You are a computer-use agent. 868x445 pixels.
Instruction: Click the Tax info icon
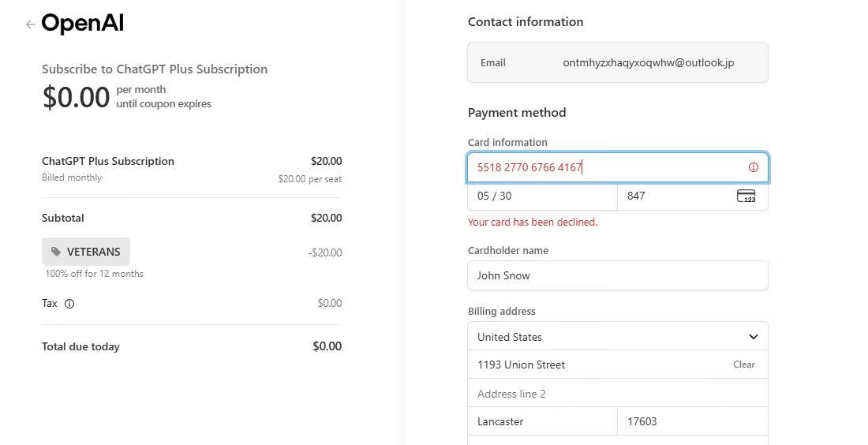click(69, 304)
